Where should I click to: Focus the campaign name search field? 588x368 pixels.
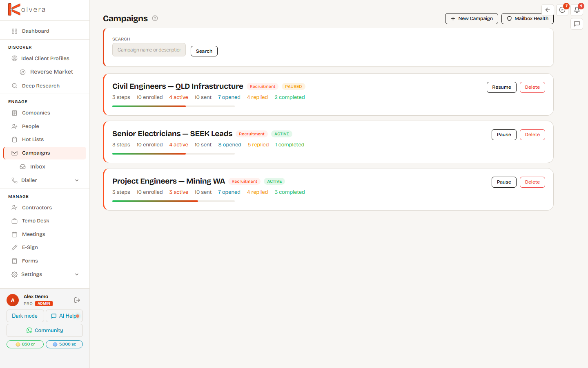149,50
